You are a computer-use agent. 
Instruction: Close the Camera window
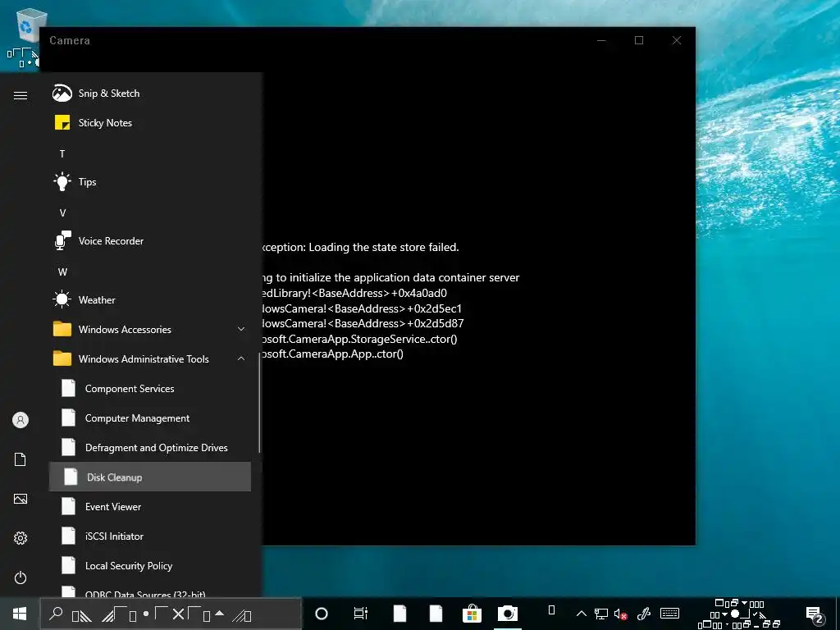tap(677, 40)
